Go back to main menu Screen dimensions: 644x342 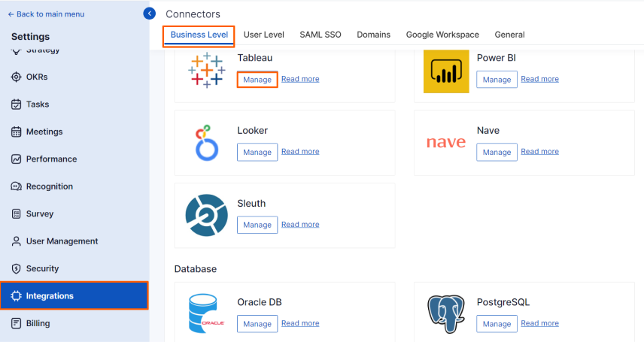(x=46, y=14)
